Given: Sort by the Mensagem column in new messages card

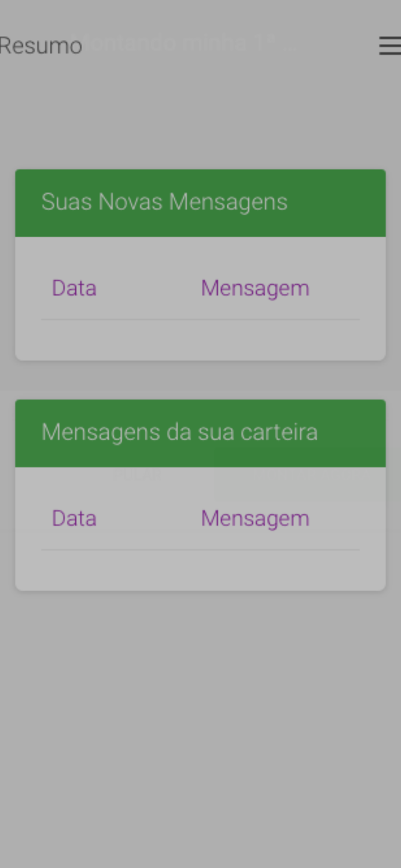Looking at the screenshot, I should [255, 288].
